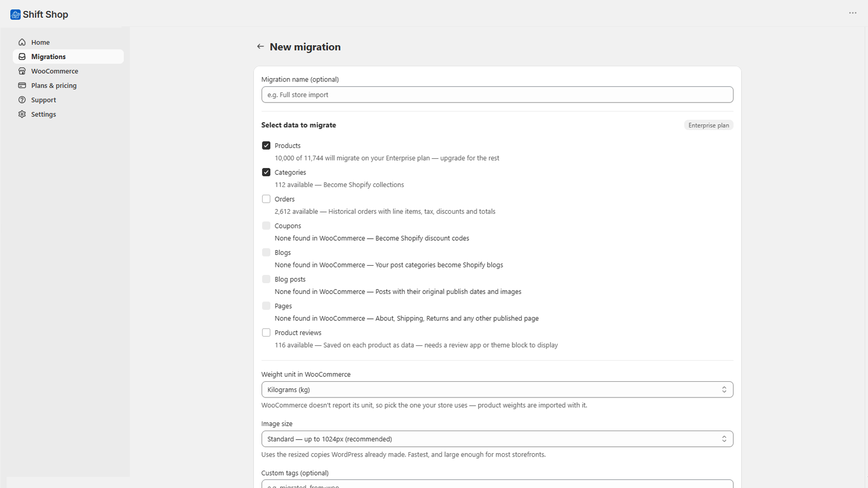Viewport: 868px width, 488px height.
Task: Click the Custom tags (optional) label
Action: (295, 473)
